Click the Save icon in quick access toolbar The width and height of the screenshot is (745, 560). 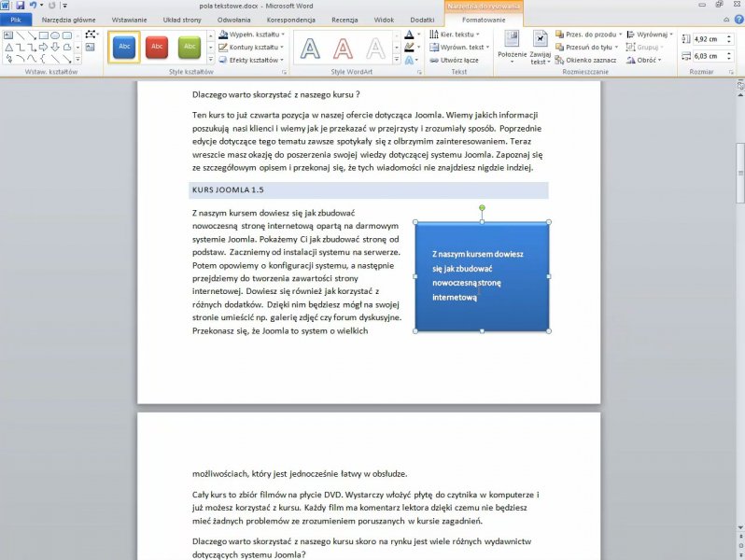(20, 5)
